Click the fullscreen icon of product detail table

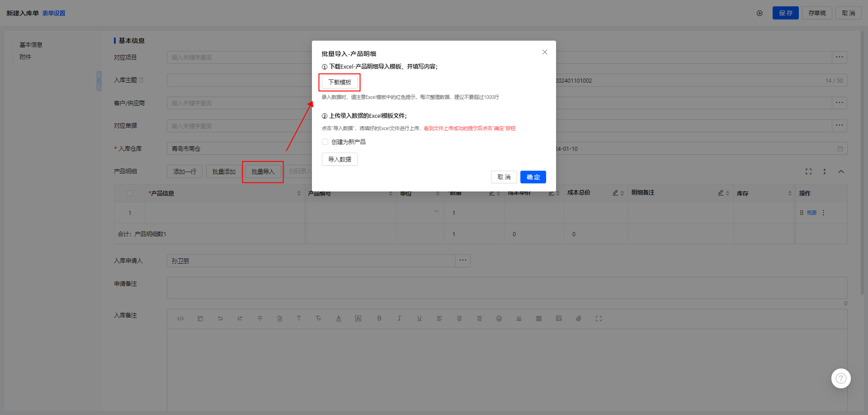(809, 172)
